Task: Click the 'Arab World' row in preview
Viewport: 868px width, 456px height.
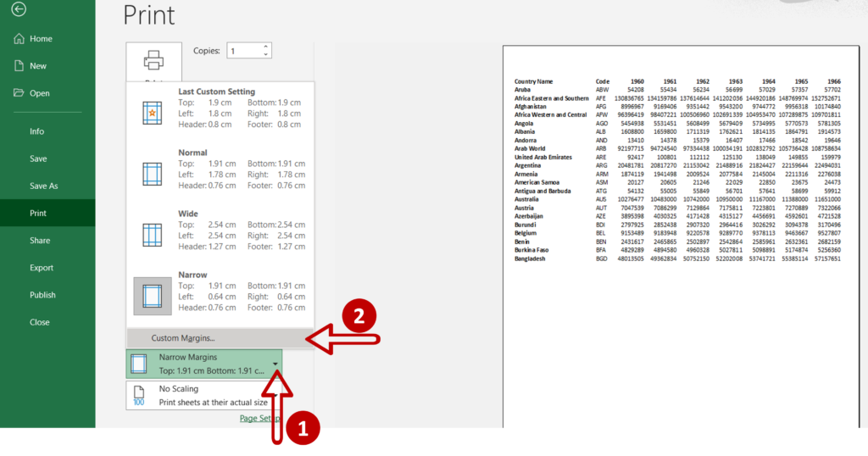Action: (530, 148)
